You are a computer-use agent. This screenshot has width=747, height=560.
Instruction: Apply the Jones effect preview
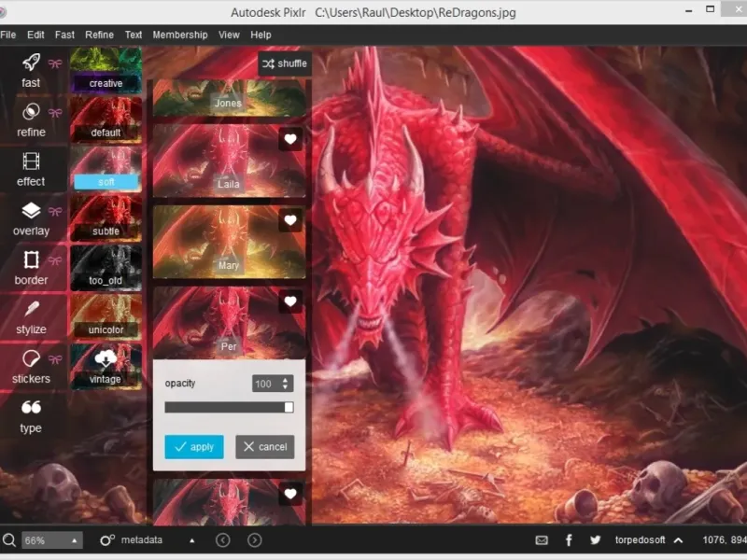(229, 98)
